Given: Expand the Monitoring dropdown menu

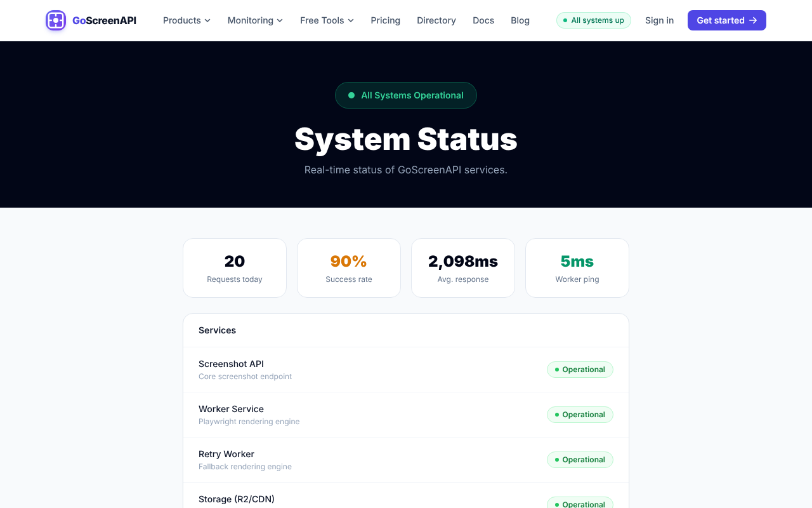Looking at the screenshot, I should [x=255, y=20].
